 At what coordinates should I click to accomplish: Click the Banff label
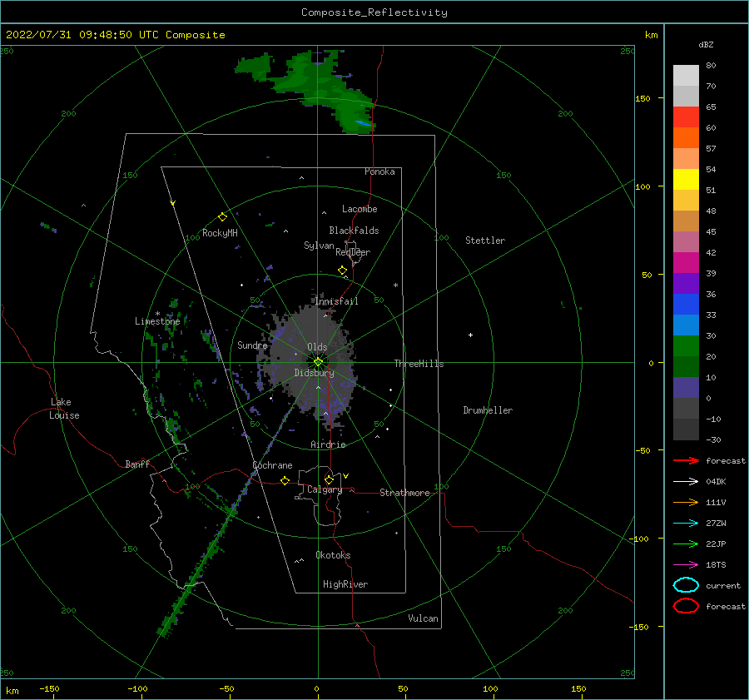coord(137,464)
